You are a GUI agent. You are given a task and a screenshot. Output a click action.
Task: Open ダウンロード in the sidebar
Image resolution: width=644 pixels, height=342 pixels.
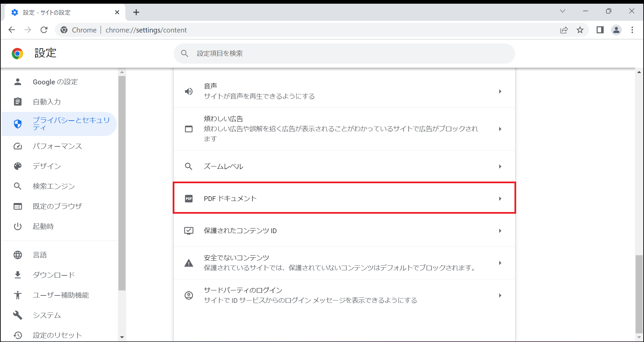point(54,275)
